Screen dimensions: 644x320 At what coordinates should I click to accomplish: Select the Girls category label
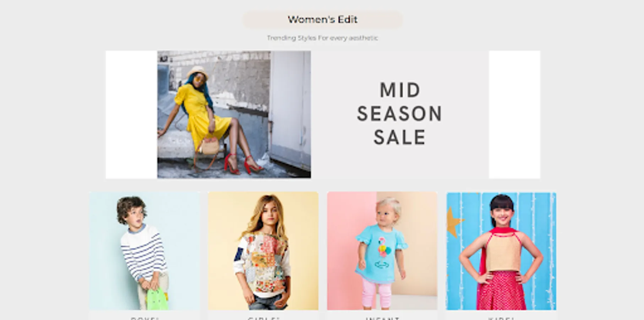click(x=263, y=318)
